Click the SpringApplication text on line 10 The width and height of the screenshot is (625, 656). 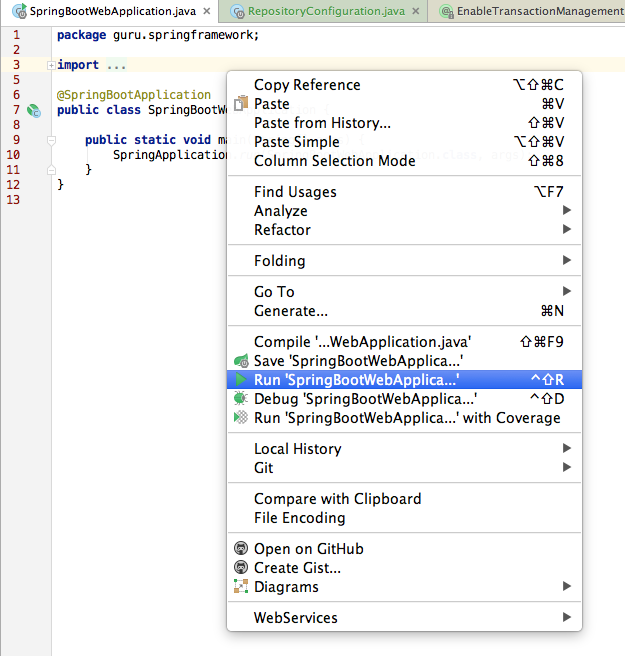click(x=170, y=155)
